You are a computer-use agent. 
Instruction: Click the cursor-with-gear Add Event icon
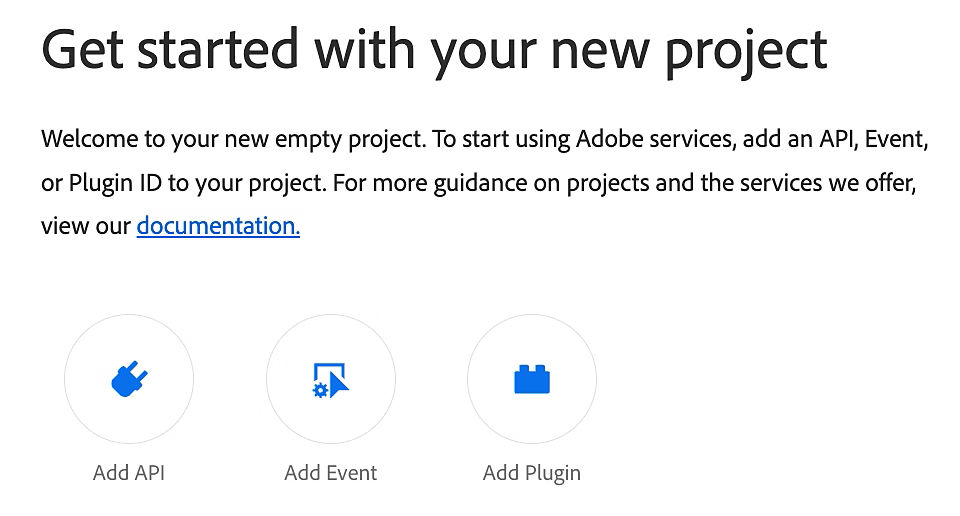[x=331, y=380]
